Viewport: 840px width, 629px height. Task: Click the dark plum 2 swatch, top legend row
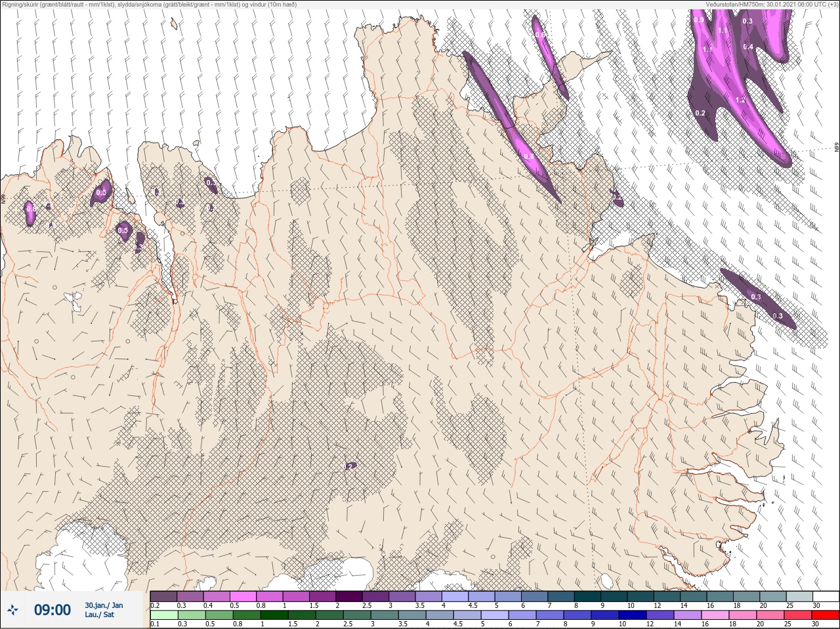(349, 596)
